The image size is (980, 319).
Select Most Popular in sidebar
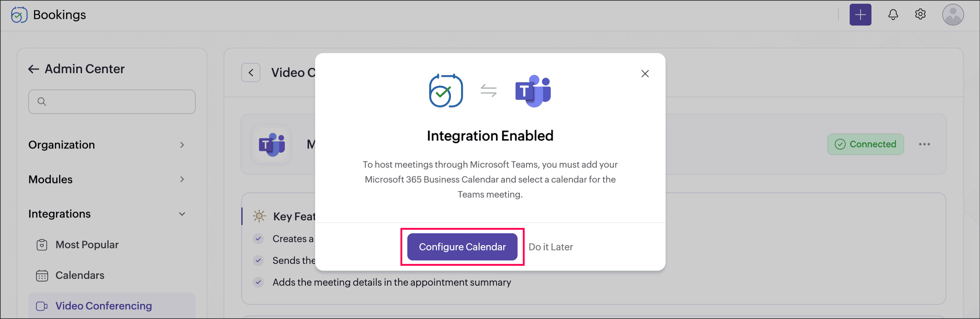tap(87, 245)
